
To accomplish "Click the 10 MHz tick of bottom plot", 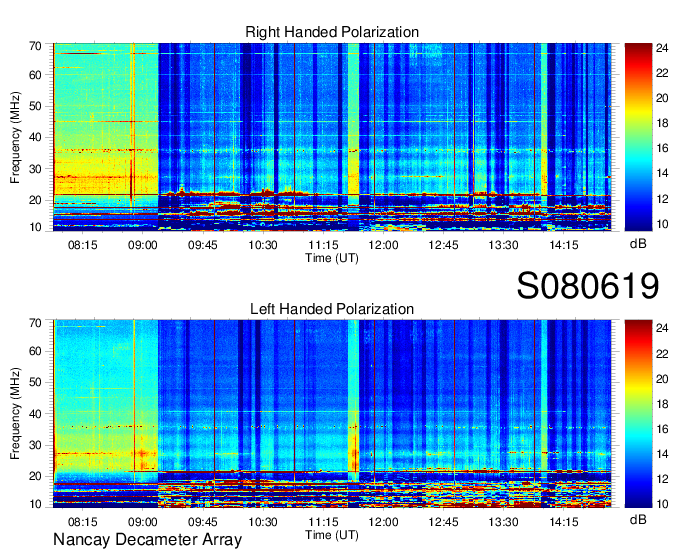I will click(x=35, y=504).
